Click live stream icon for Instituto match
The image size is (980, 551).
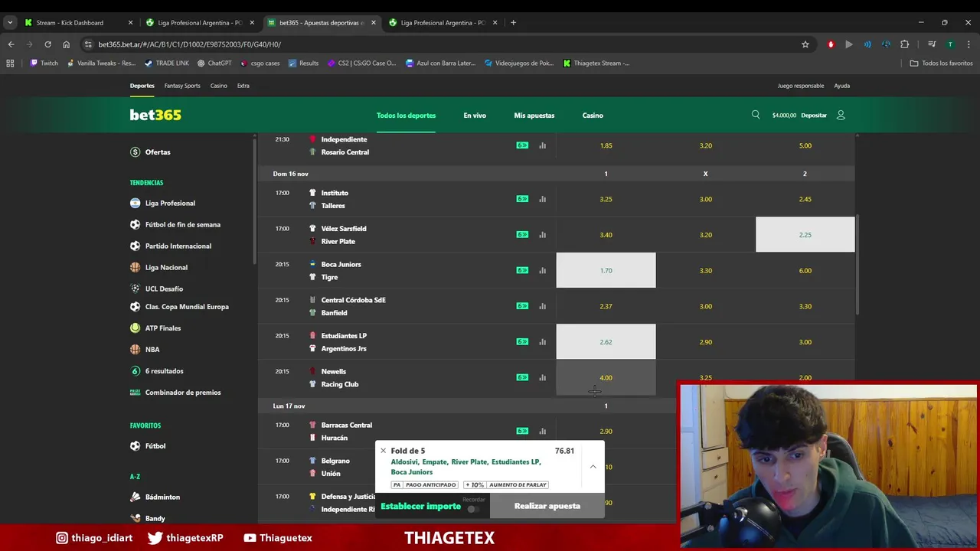click(522, 199)
